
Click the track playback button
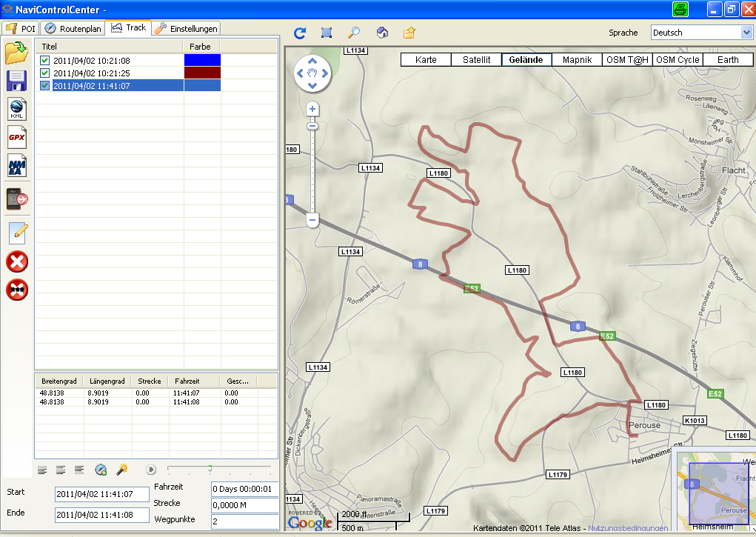(x=151, y=469)
